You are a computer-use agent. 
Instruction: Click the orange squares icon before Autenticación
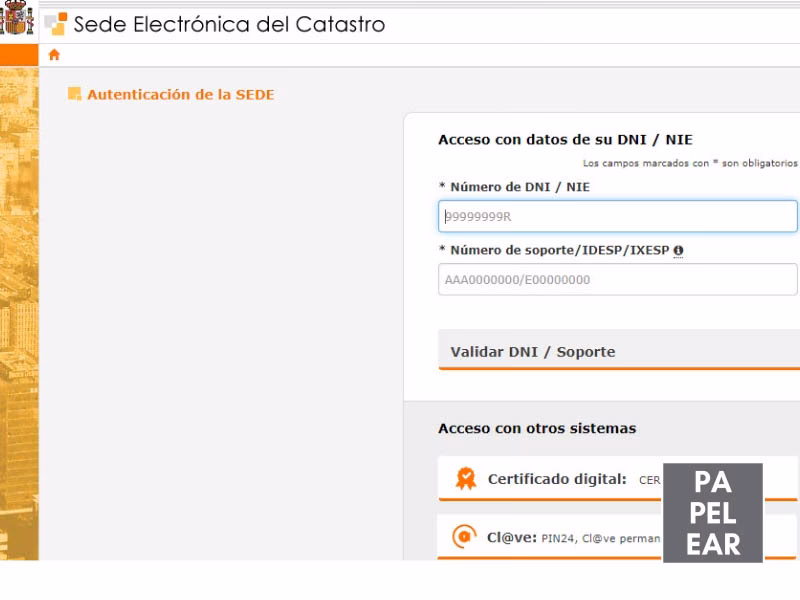[x=73, y=93]
